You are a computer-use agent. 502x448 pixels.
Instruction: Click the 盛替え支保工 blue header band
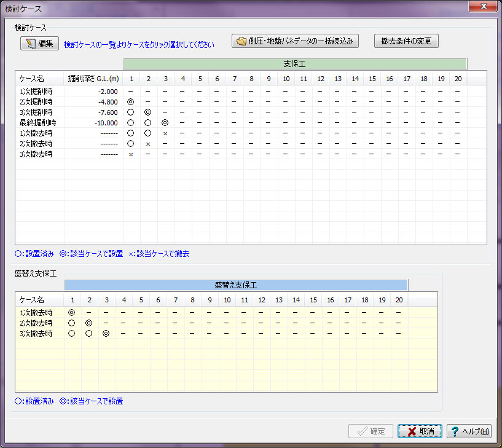236,285
